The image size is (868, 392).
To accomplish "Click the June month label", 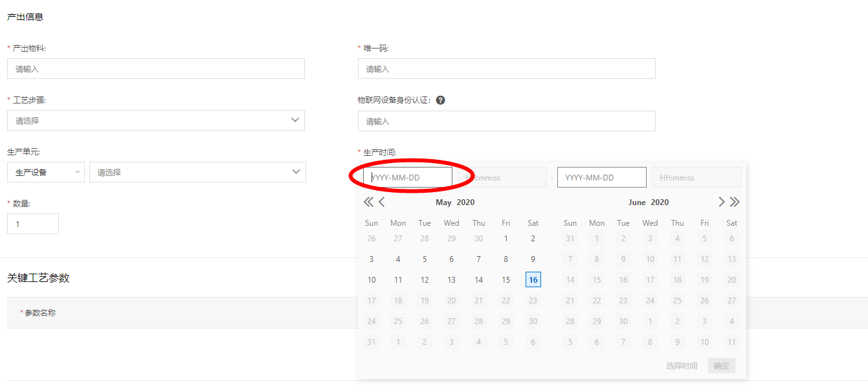I will coord(638,202).
